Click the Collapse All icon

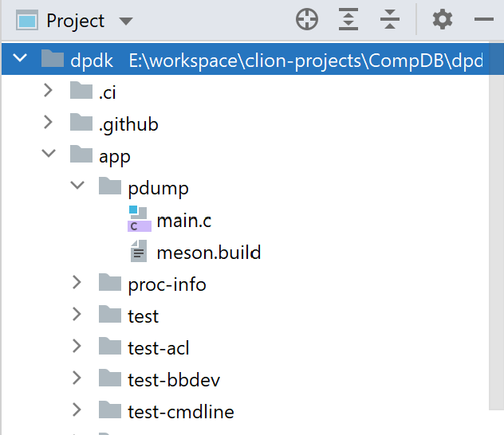coord(390,19)
